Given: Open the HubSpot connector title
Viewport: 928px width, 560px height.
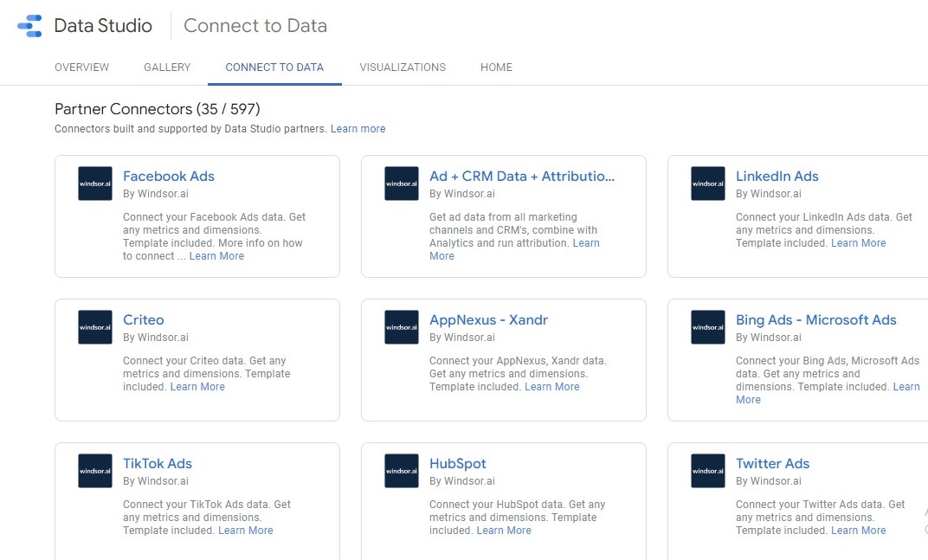Looking at the screenshot, I should pyautogui.click(x=457, y=464).
